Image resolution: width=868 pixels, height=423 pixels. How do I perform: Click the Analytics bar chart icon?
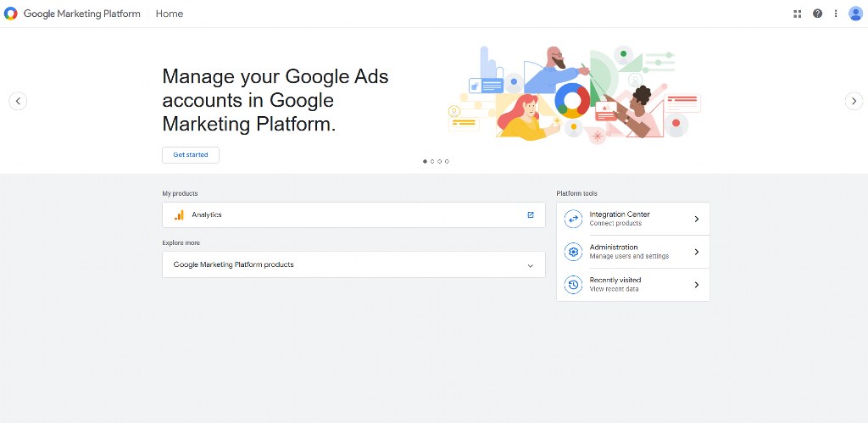click(179, 214)
